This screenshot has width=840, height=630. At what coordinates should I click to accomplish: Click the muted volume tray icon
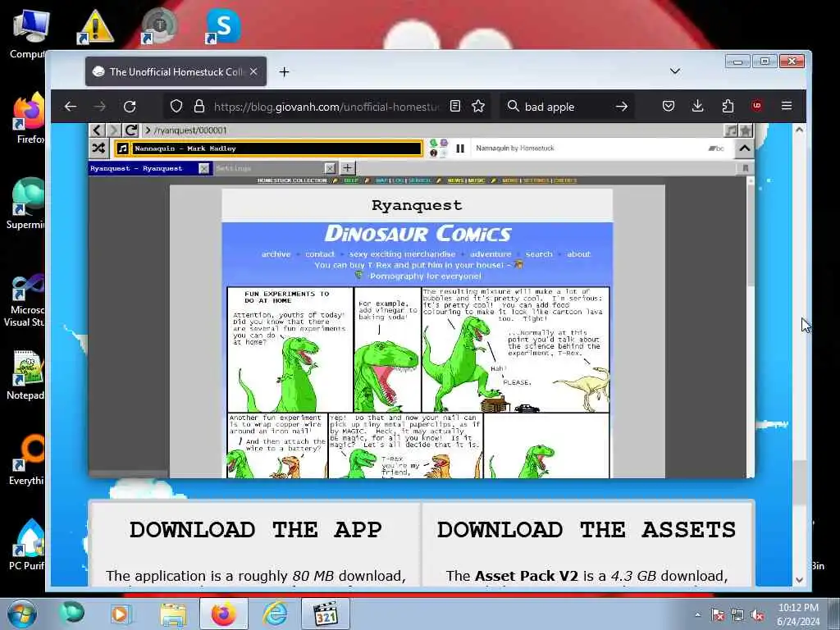(x=757, y=615)
